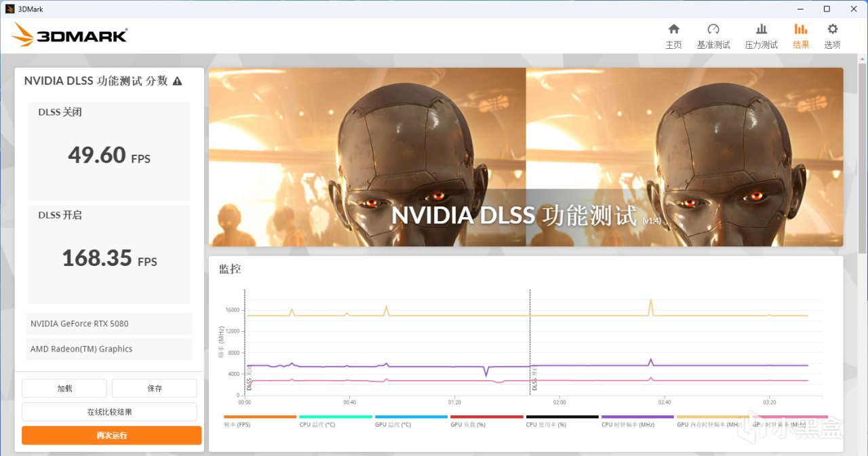Screen dimensions: 868x456
Task: Click the AMD Radeon(TM) Graphics entry
Action: point(109,349)
